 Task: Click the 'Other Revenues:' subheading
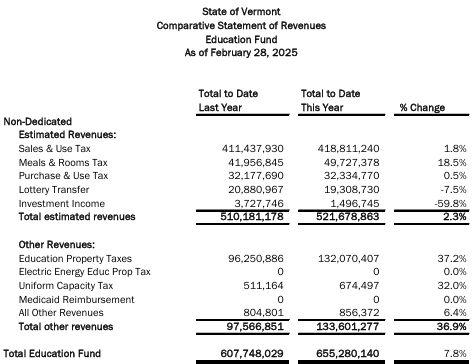coord(57,245)
